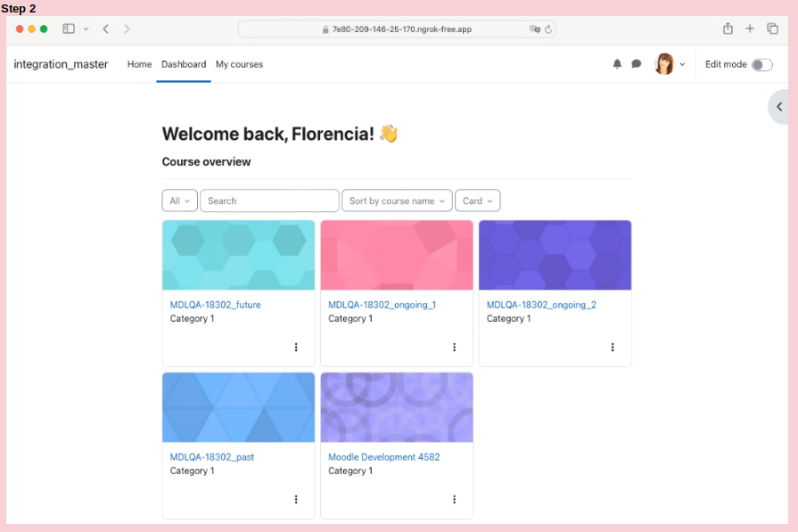The width and height of the screenshot is (798, 532).
Task: Open three-dot menu for Moodle Development 4582
Action: click(x=455, y=499)
